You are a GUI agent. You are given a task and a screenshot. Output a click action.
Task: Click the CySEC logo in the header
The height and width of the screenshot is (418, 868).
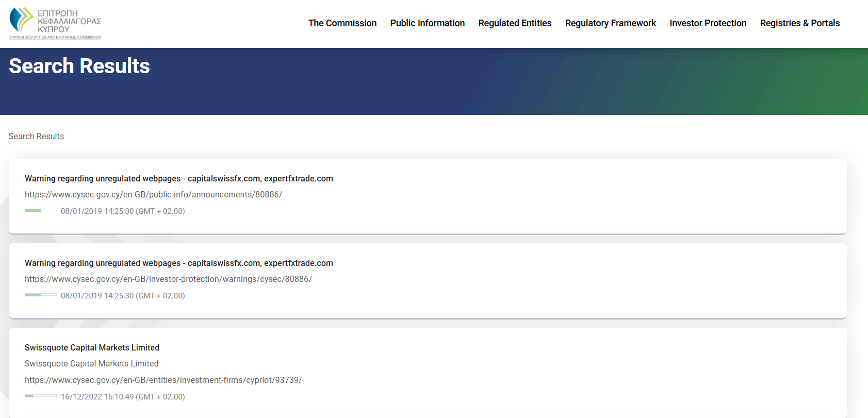pos(55,24)
